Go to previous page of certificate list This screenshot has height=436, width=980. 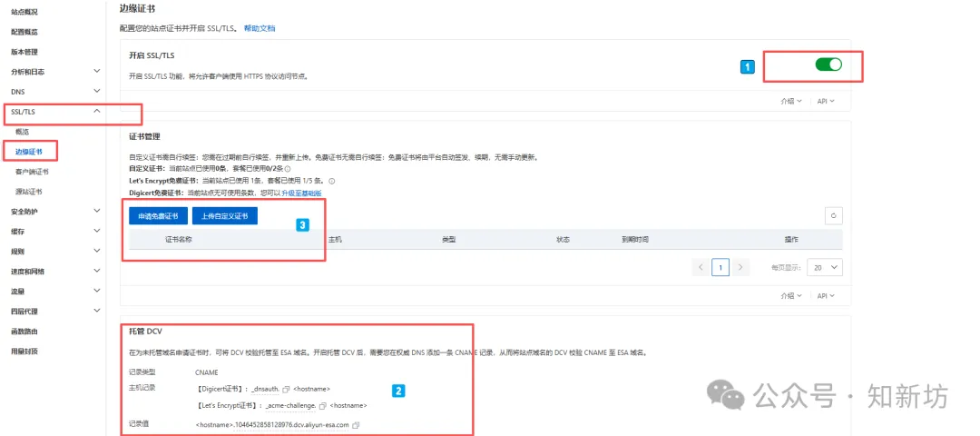click(x=701, y=267)
